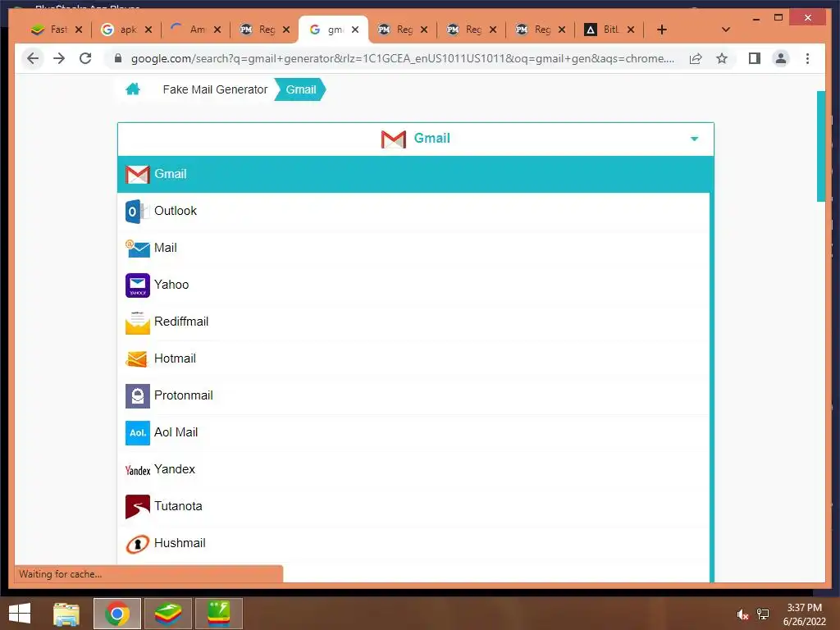Click Chrome icon in taskbar
The width and height of the screenshot is (840, 630).
[116, 614]
